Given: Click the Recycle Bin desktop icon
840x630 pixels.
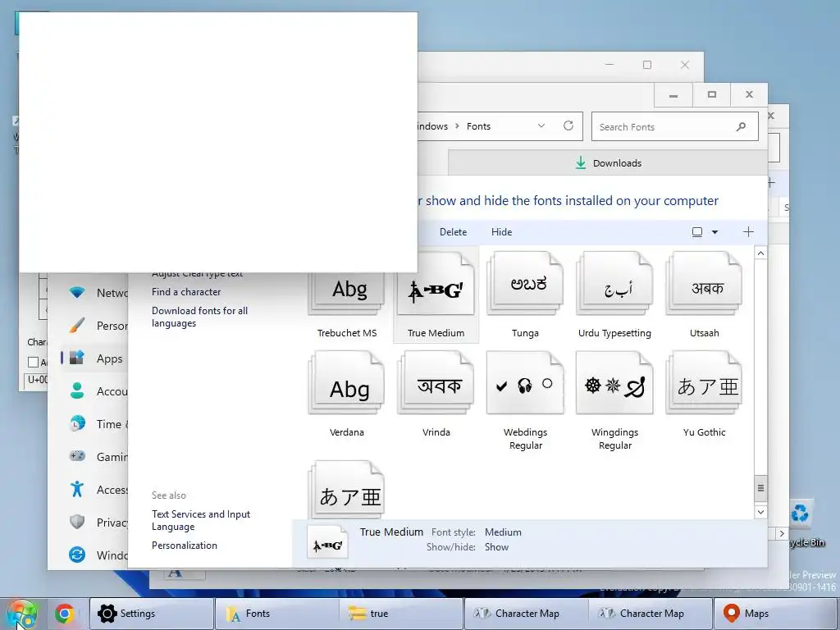Looking at the screenshot, I should [801, 524].
